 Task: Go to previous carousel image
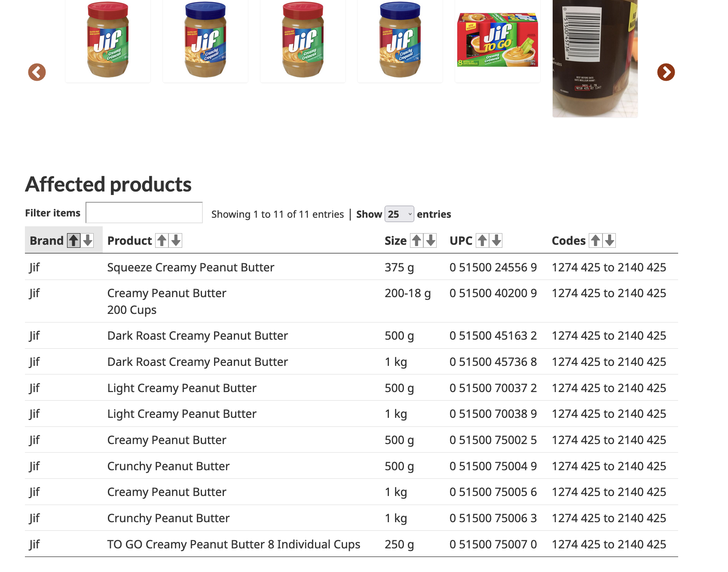pyautogui.click(x=37, y=72)
